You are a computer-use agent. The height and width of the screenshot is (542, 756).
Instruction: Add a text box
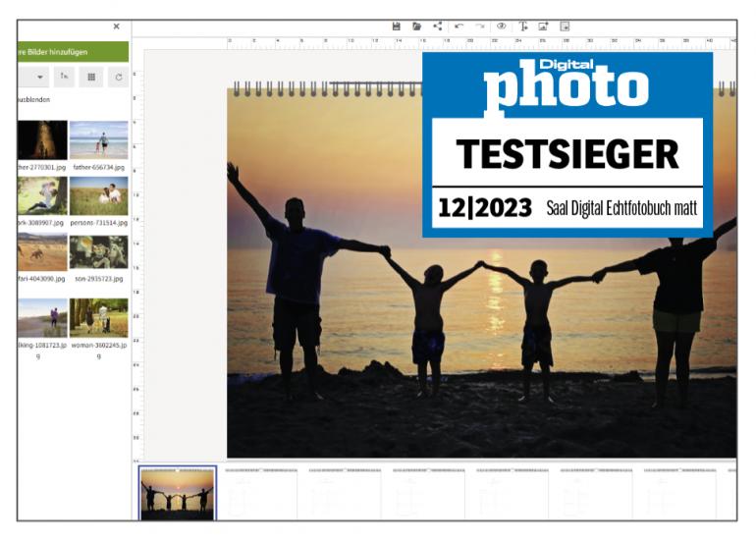click(523, 27)
